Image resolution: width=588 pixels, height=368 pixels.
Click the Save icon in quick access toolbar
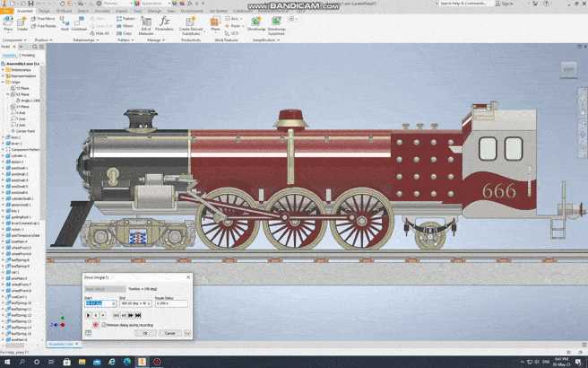click(31, 4)
